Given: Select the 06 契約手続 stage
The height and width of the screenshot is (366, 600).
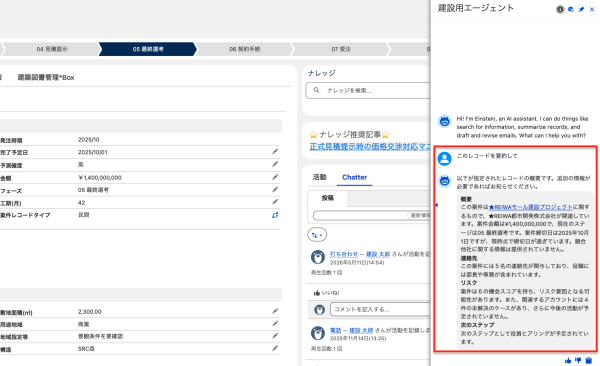Looking at the screenshot, I should pos(245,49).
